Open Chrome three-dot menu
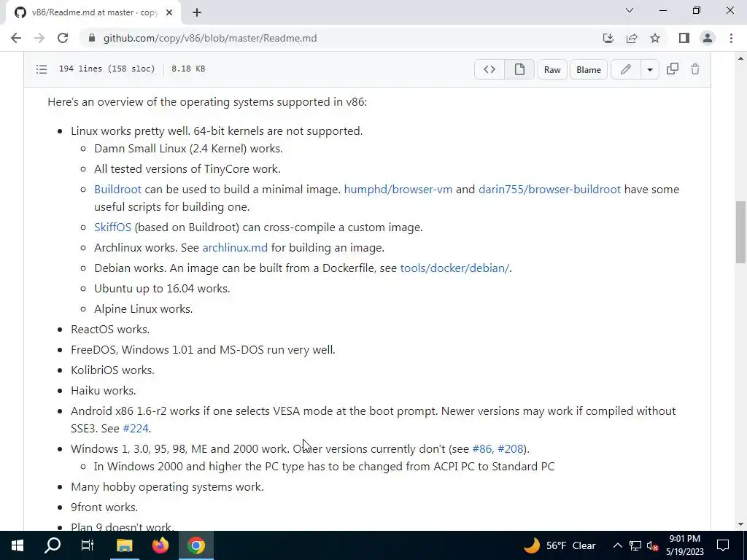 click(731, 38)
